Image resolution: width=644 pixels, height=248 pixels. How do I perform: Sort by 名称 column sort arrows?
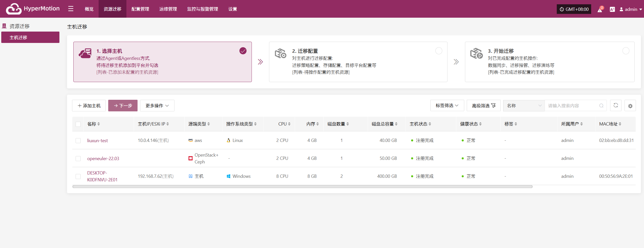click(x=99, y=124)
